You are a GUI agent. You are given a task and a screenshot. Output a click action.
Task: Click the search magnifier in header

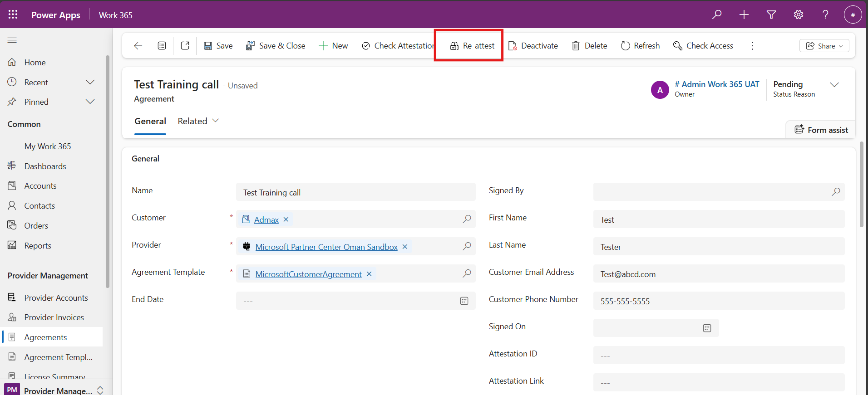pyautogui.click(x=717, y=15)
